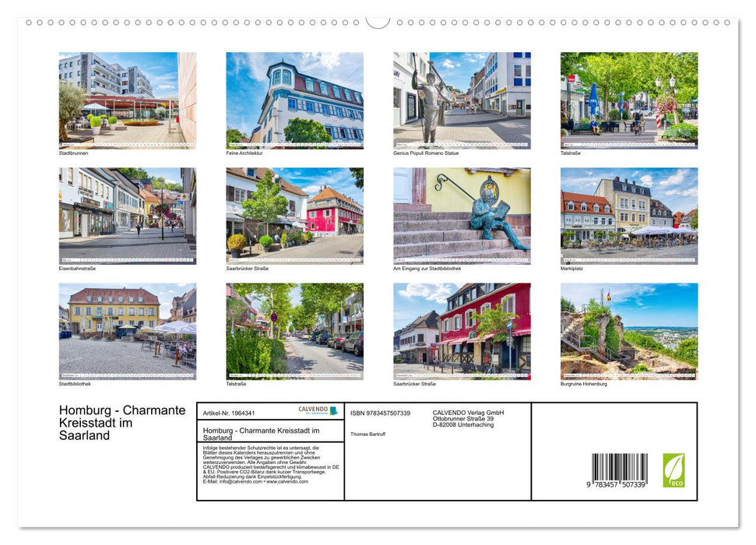Select the Eisenbahnstraße caption label

pos(79,267)
